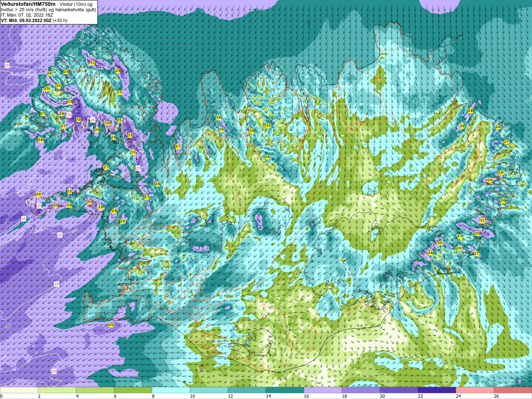Viewport: 532px width, 399px height.
Task: Click the 24–26 m/s light pink legend swatch
Action: [x=475, y=390]
